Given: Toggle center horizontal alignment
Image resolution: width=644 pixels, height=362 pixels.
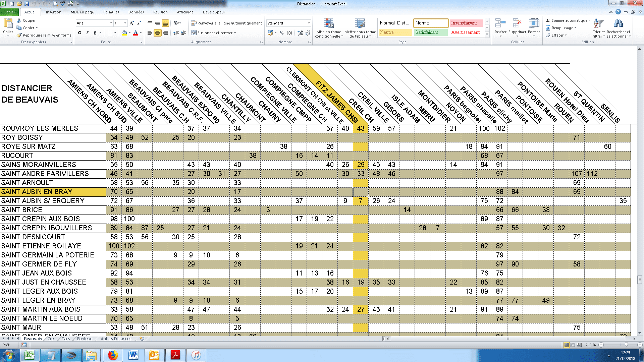Looking at the screenshot, I should (157, 33).
